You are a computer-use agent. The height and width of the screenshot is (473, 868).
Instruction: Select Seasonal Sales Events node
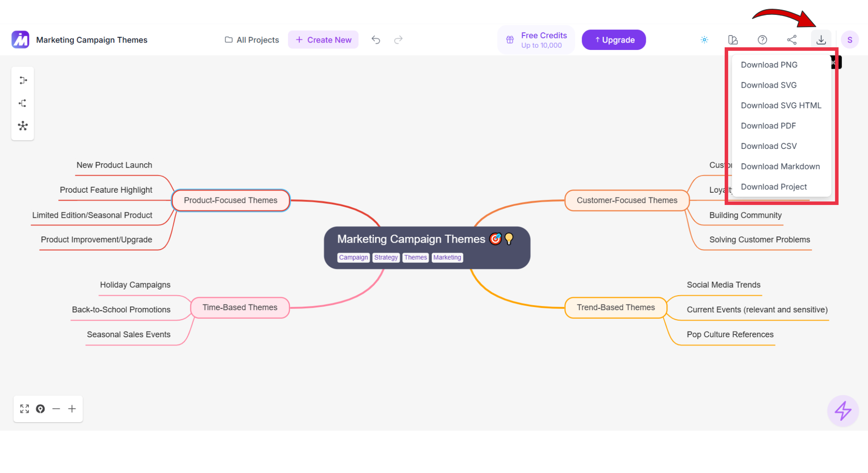(128, 335)
